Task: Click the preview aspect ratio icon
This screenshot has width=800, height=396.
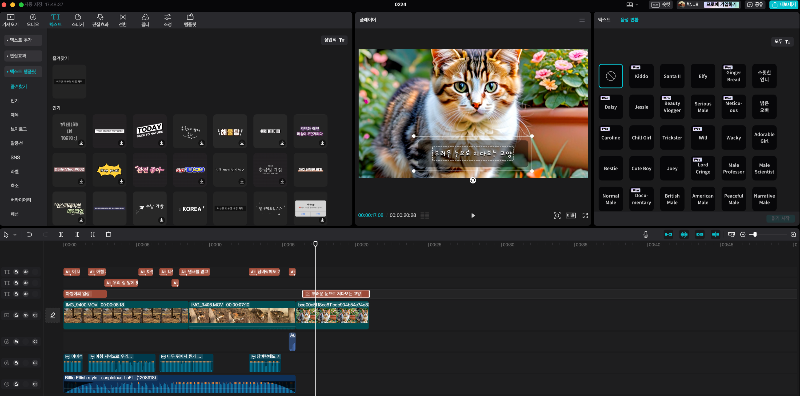Action: coord(571,215)
